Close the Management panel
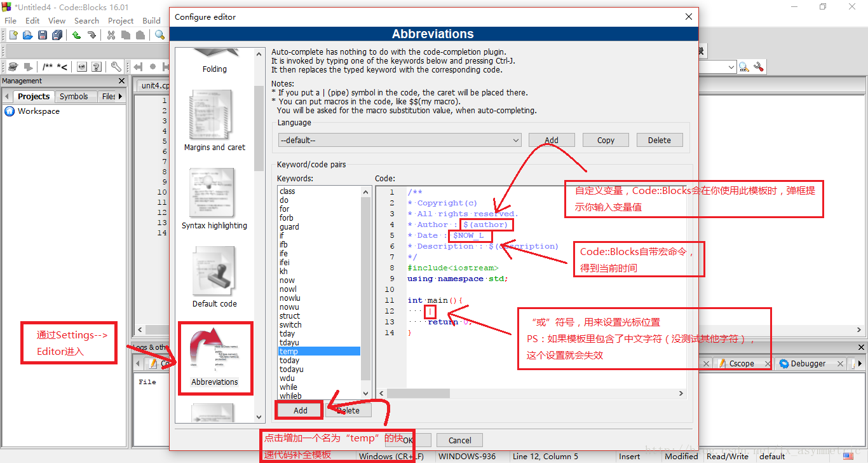Image resolution: width=868 pixels, height=463 pixels. pos(122,81)
